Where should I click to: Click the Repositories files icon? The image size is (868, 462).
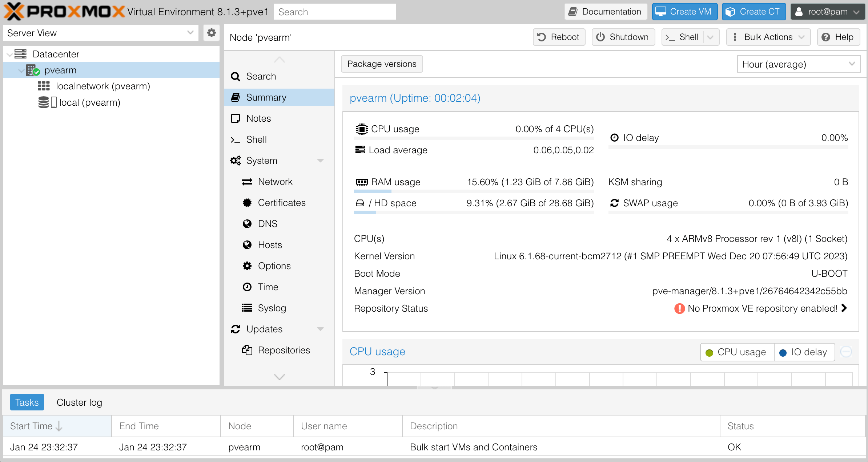[x=247, y=350]
